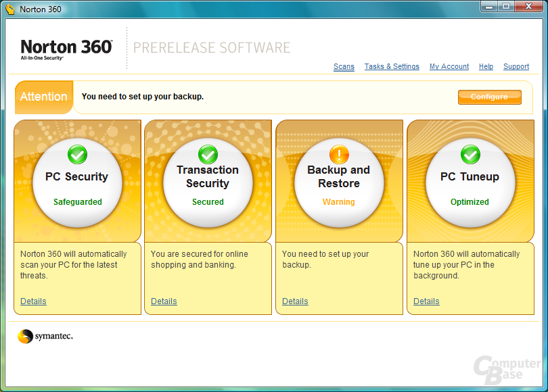The image size is (548, 392).
Task: Click the Norton 360 title bar icon
Action: click(x=10, y=9)
